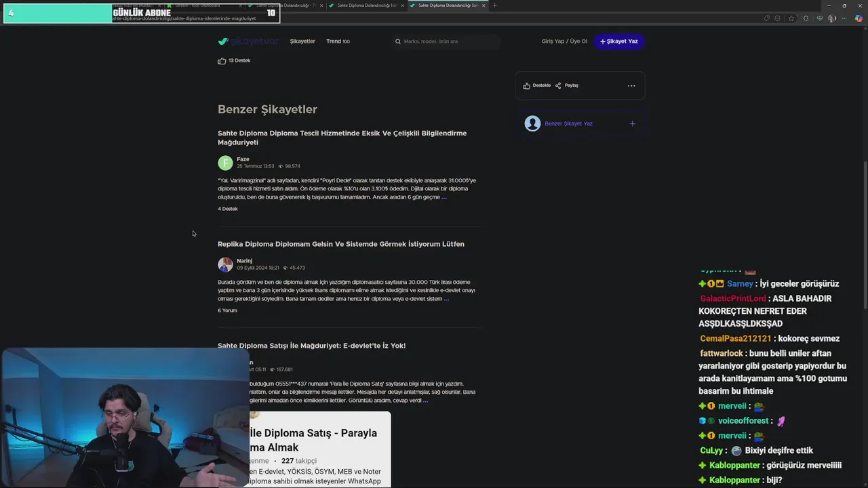Viewport: 868px width, 488px height.
Task: Open complaint 'Sahte Diploma Satışı İle Mağduriyet'
Action: (311, 346)
